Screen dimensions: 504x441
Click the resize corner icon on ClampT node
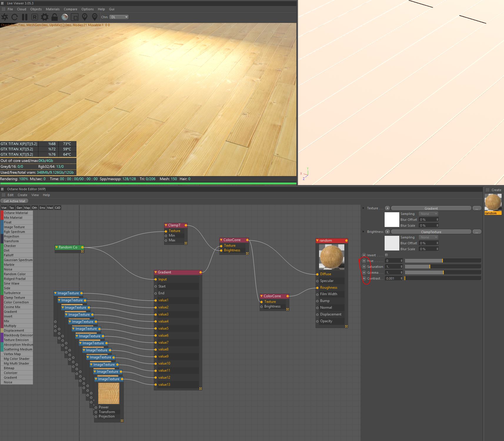[186, 243]
